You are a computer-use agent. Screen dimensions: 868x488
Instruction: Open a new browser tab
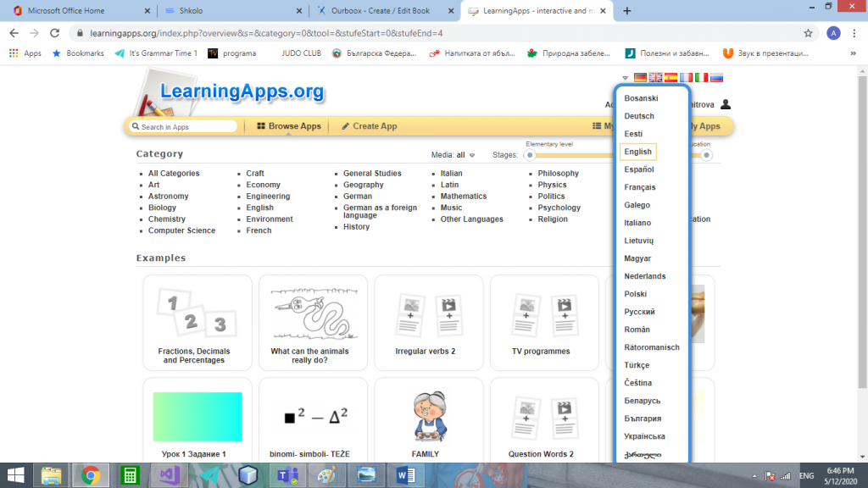click(x=626, y=10)
